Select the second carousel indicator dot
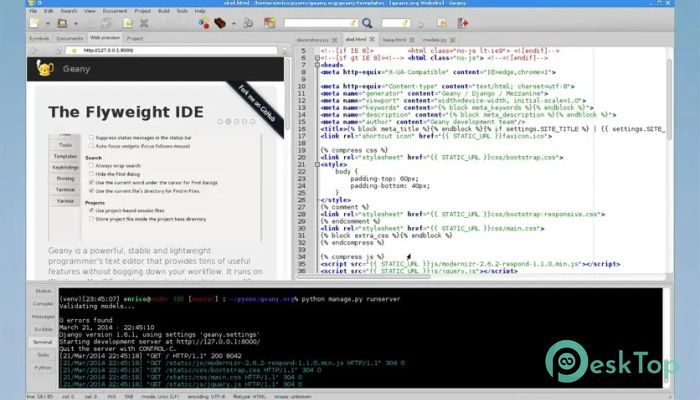This screenshot has height=400, width=700. click(228, 121)
